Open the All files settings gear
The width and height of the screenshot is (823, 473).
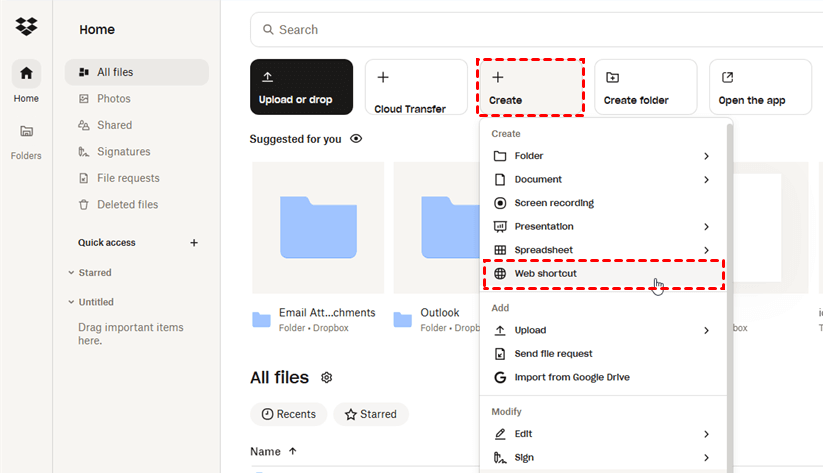coord(326,378)
